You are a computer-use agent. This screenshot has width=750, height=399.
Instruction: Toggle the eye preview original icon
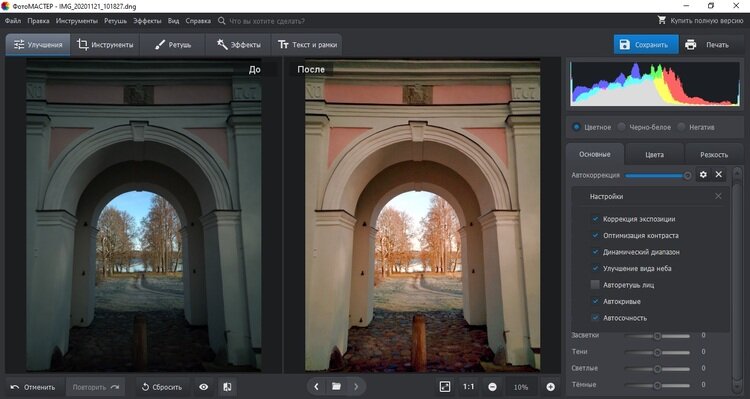204,387
